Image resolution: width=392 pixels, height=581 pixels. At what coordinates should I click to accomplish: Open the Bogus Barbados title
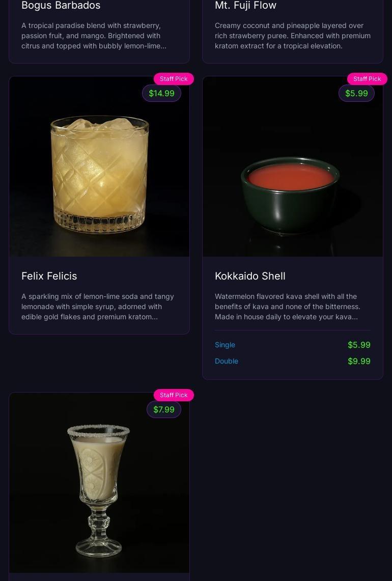pyautogui.click(x=61, y=5)
